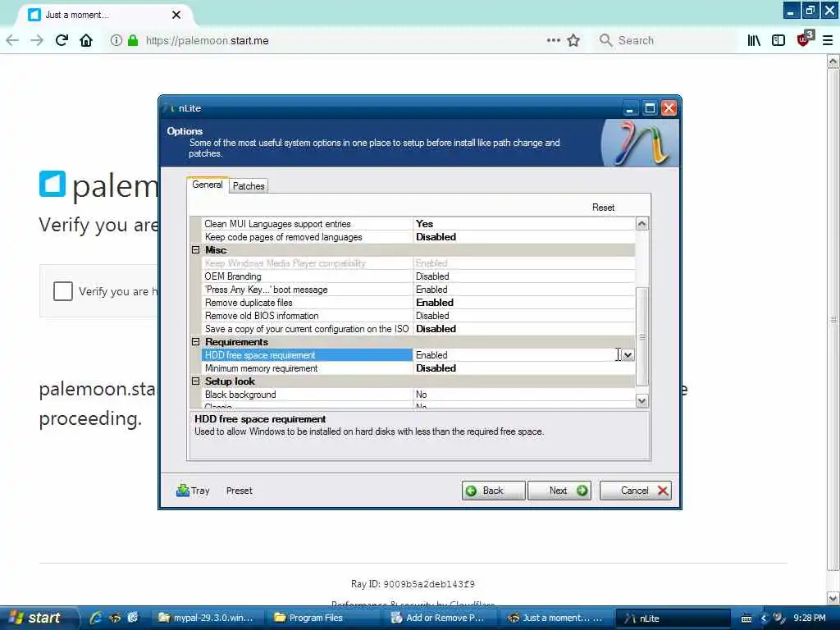Open page actions three-dot menu

pos(554,40)
